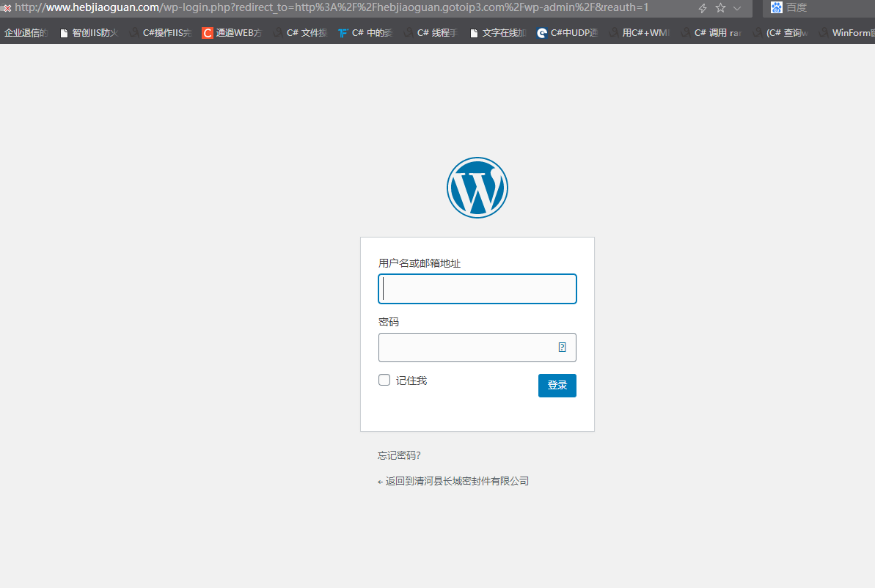875x588 pixels.
Task: Click the lightning speed-mode icon in address bar
Action: [702, 8]
